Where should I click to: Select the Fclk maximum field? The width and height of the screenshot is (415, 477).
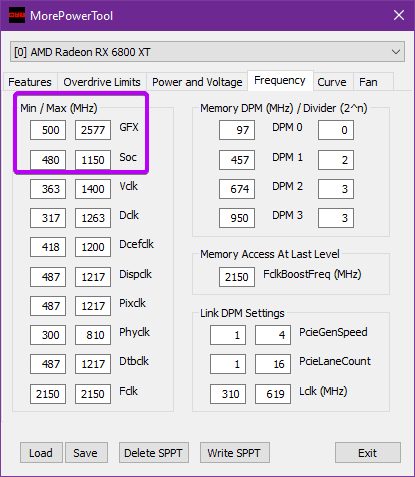pos(93,394)
